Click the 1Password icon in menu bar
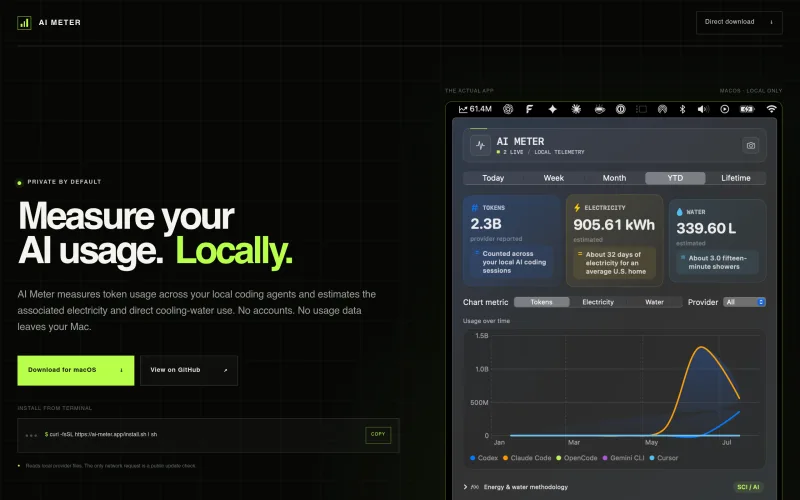Viewport: 800px width, 500px height. pos(620,109)
